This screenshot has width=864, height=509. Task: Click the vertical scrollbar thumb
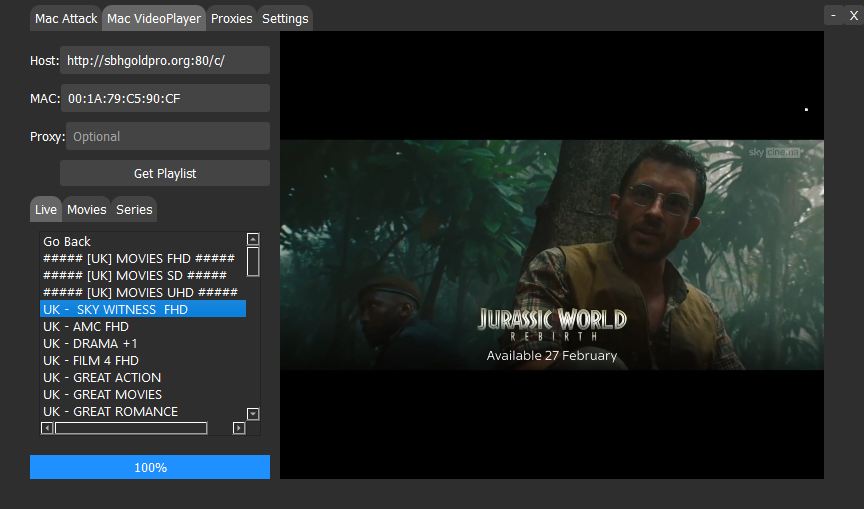(x=253, y=261)
